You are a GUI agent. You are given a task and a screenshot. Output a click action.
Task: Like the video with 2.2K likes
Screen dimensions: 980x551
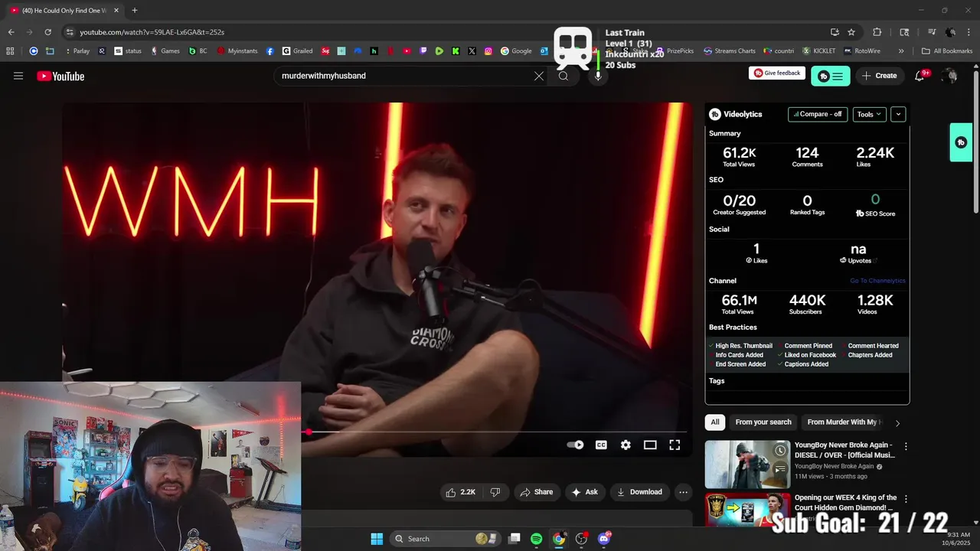[x=461, y=492]
